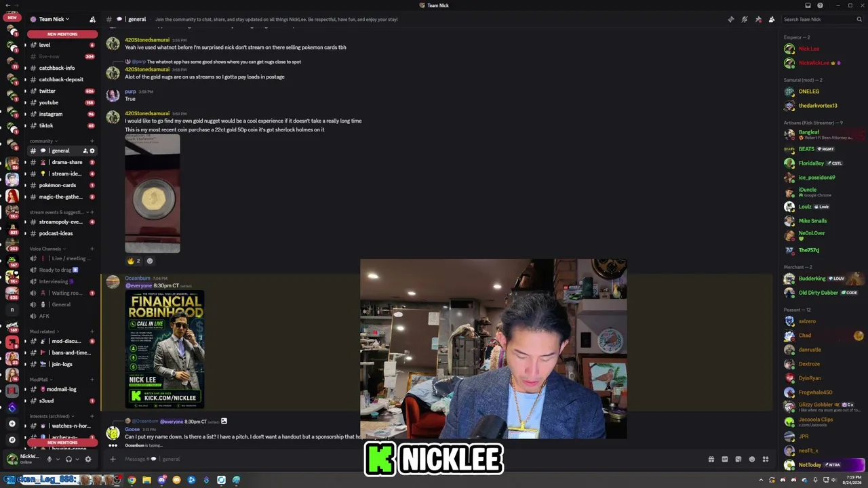Click the general channel settings gear
Screen dimensions: 868x488
[92, 150]
